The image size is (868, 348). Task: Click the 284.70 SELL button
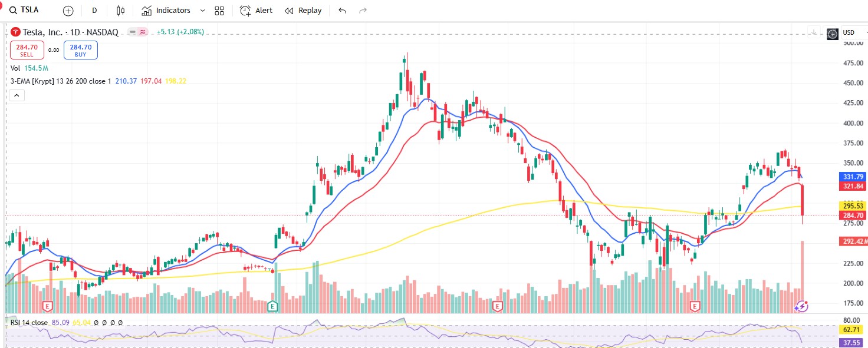click(x=27, y=50)
